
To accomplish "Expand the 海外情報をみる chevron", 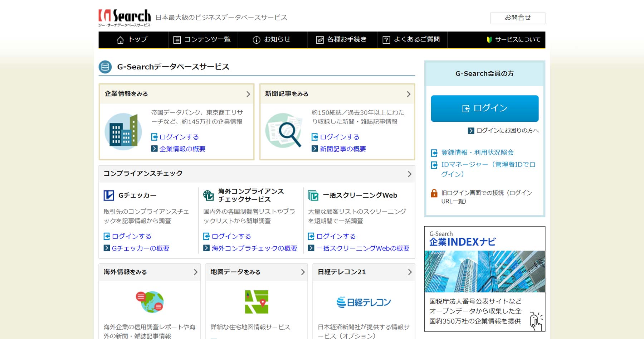I will [195, 272].
